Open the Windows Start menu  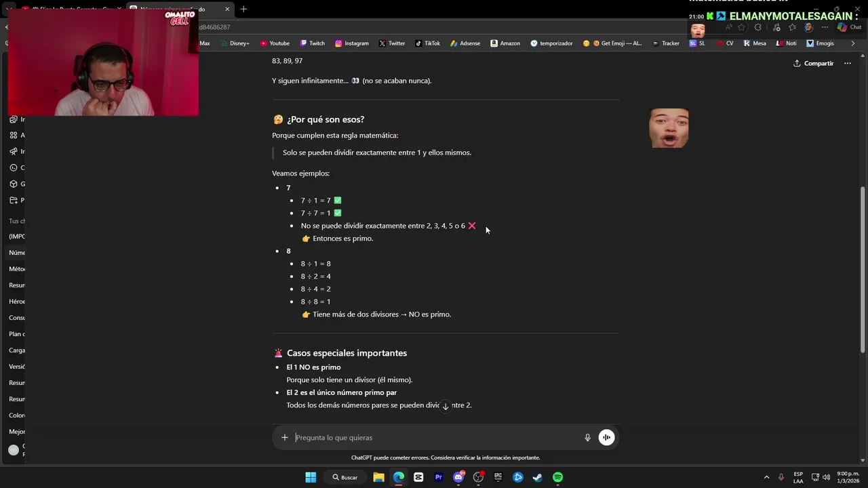tap(311, 477)
